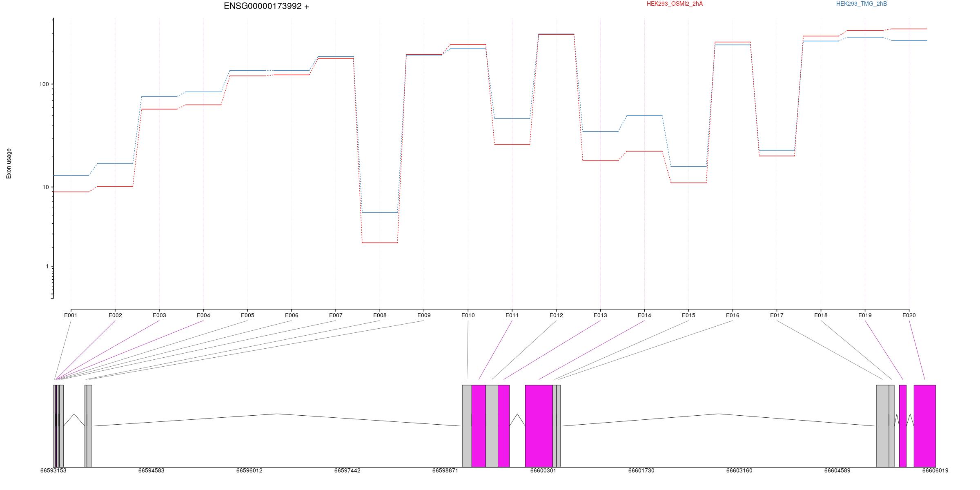
Task: Click the y-axis tick label 100
Action: (x=44, y=84)
